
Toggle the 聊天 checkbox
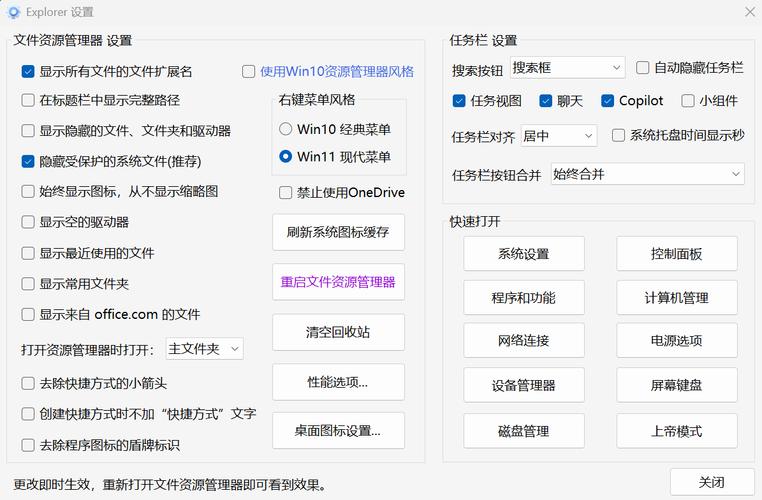coord(546,101)
